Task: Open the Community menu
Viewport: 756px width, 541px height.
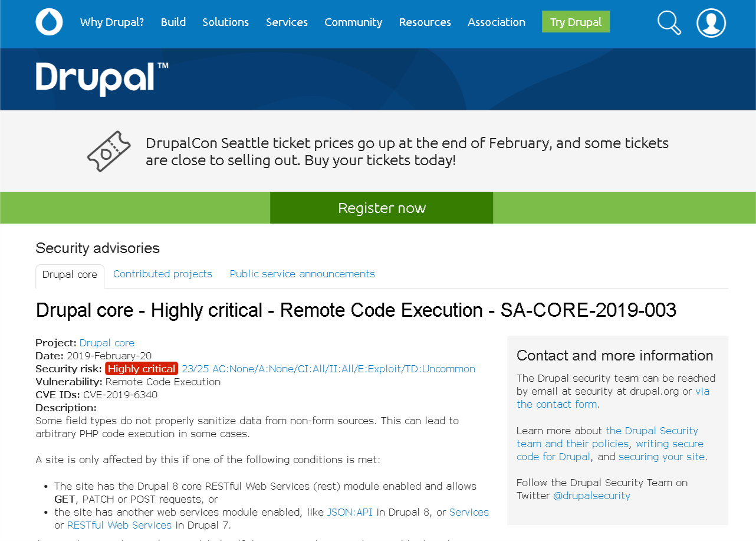Action: 353,22
